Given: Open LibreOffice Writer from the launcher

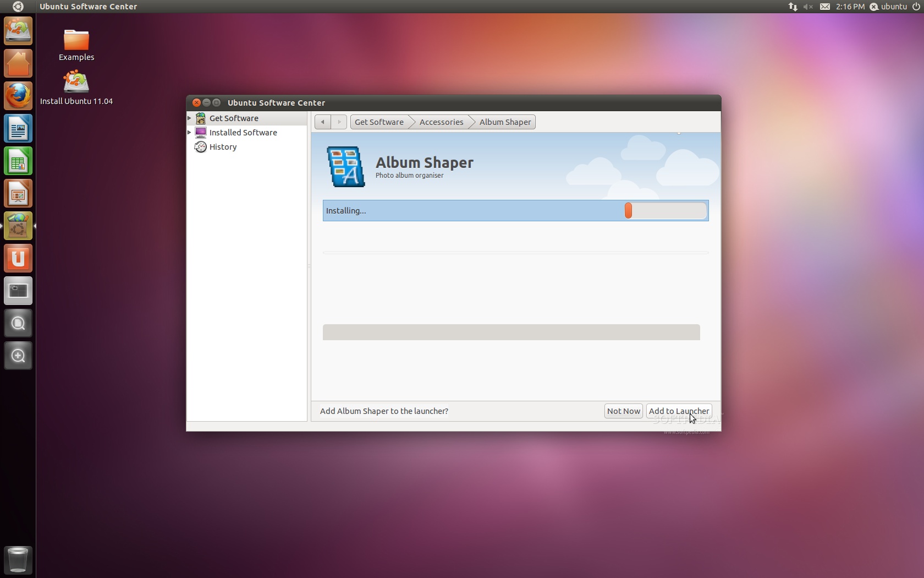Looking at the screenshot, I should click(18, 128).
